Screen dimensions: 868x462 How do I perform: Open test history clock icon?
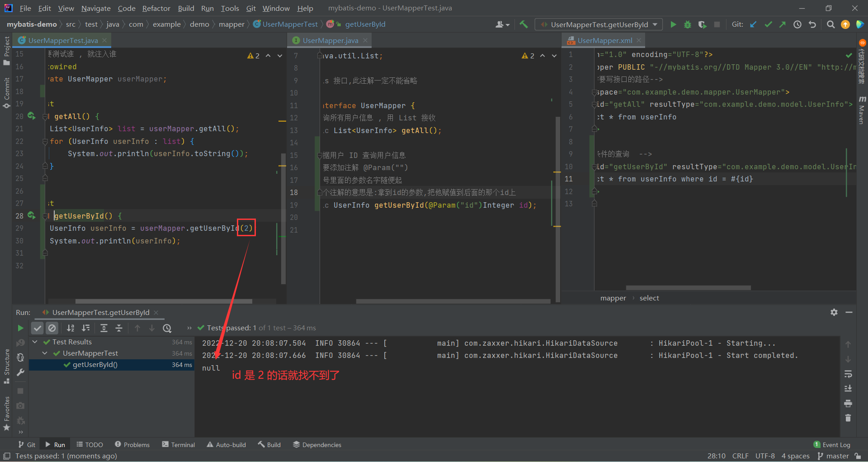(x=167, y=328)
